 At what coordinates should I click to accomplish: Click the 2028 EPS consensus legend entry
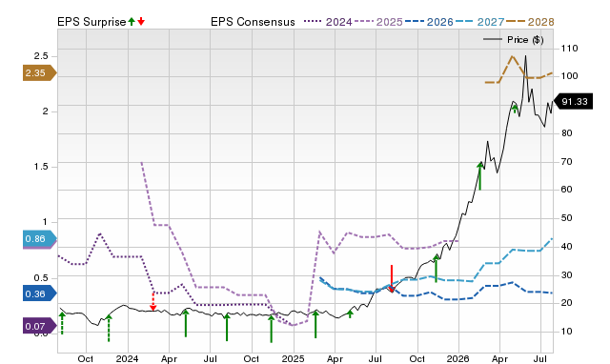pos(531,22)
